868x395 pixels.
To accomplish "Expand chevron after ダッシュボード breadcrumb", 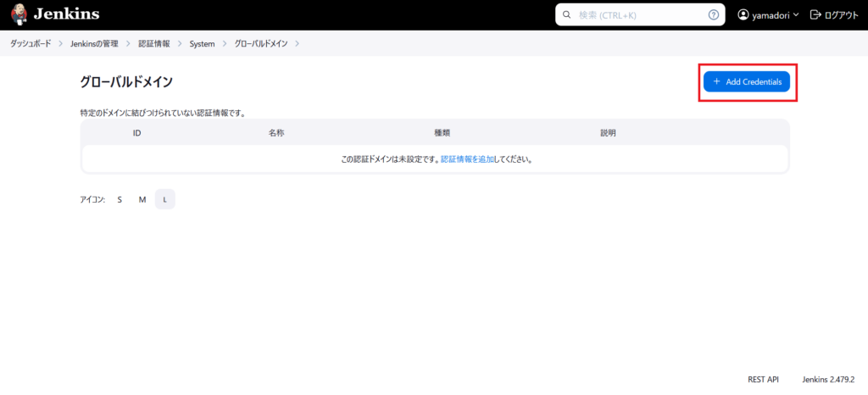I will [61, 43].
